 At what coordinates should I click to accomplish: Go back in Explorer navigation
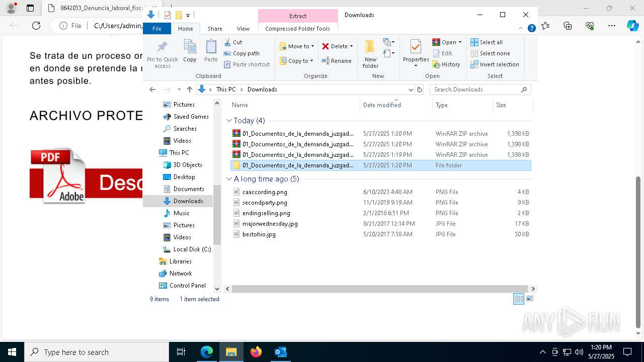tap(152, 89)
